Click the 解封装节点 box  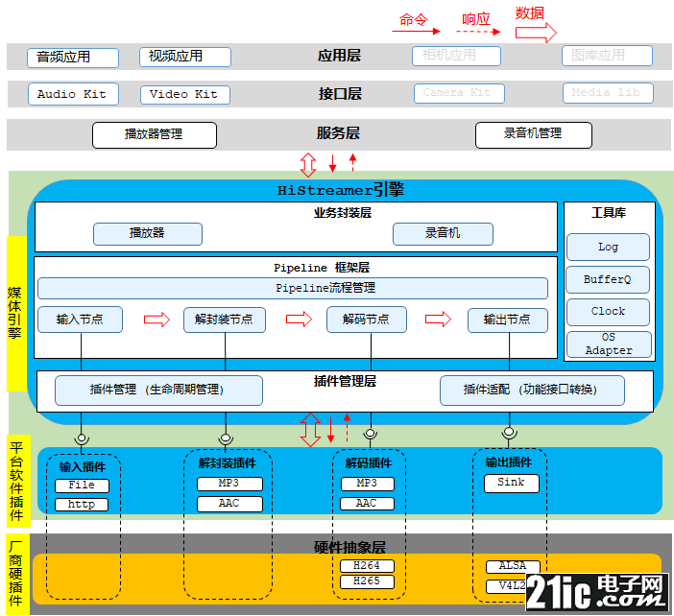pyautogui.click(x=225, y=320)
